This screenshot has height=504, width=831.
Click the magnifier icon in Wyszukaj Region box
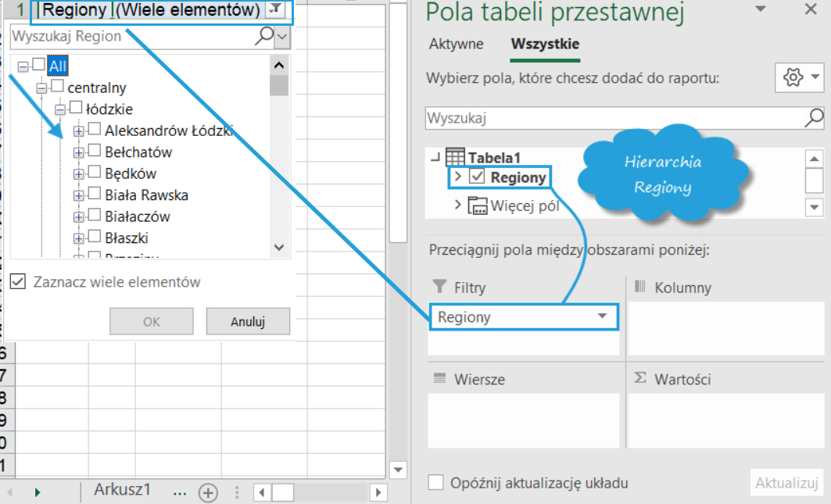click(x=266, y=36)
